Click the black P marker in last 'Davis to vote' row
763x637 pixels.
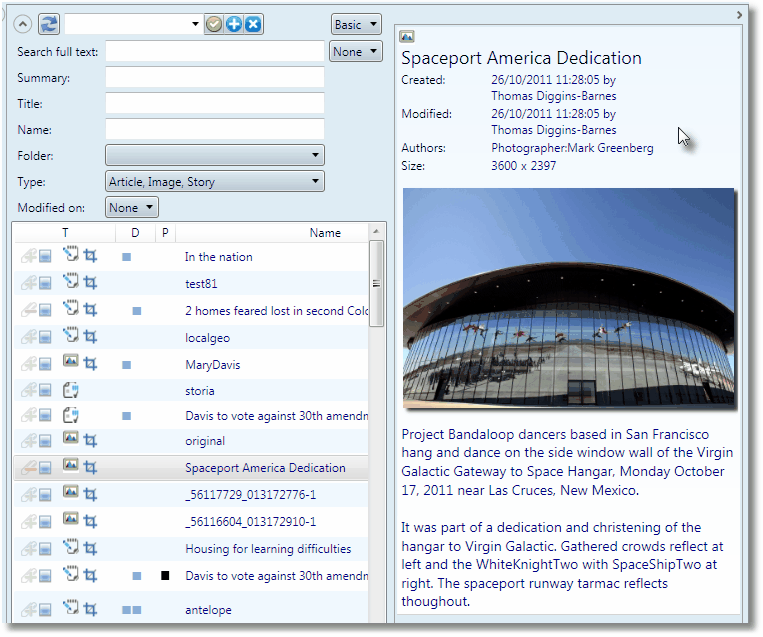coord(165,576)
